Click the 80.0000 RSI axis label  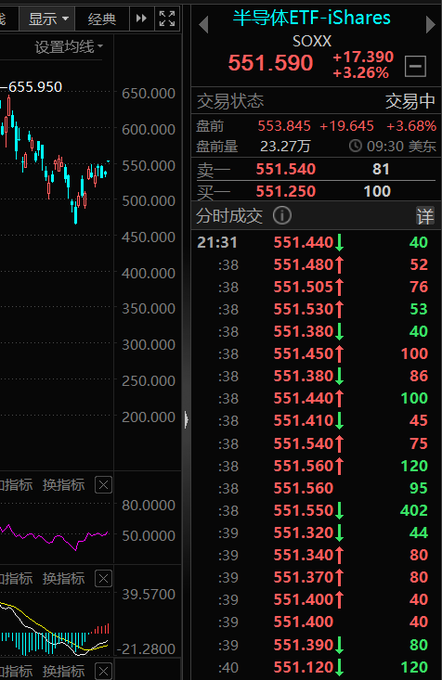[x=148, y=505]
